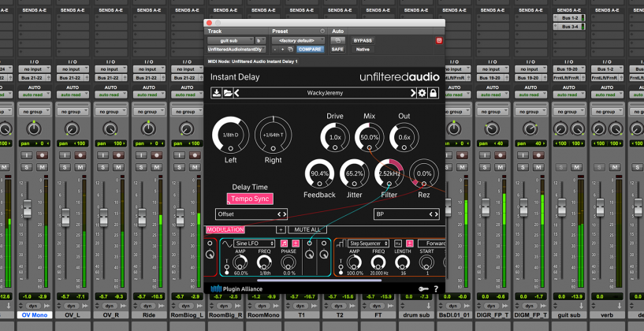
Task: Toggle the MODULATION section tab
Action: (225, 230)
